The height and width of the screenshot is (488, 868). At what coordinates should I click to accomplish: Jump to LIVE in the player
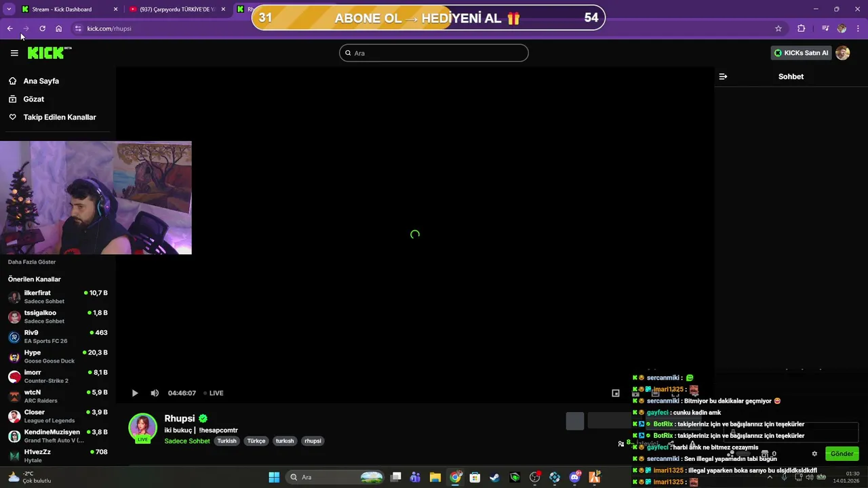[x=214, y=393]
